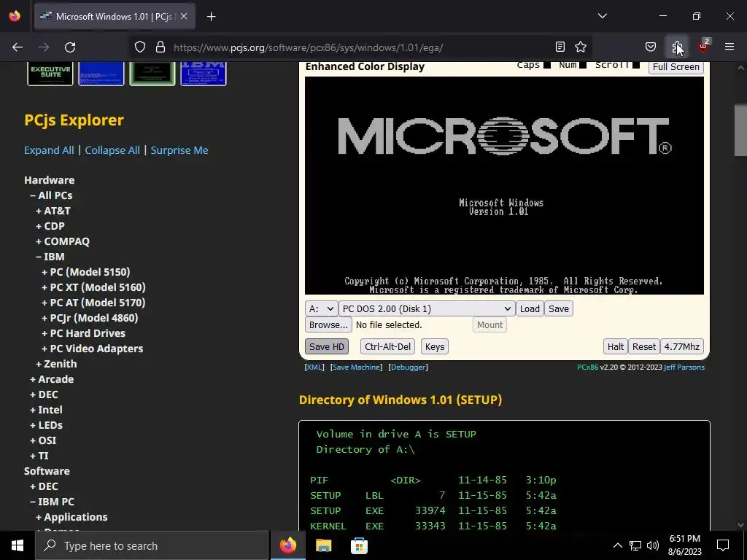This screenshot has height=560, width=747.
Task: Open Windows Start menu
Action: pyautogui.click(x=18, y=545)
